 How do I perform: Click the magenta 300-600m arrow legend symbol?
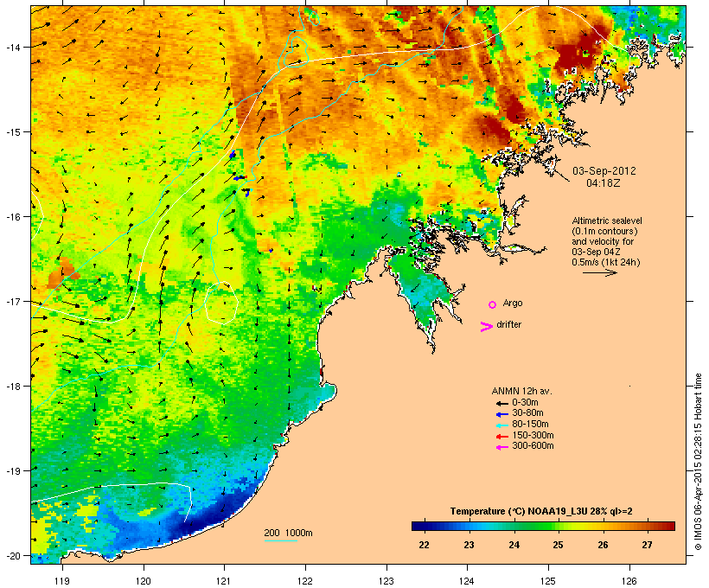coord(501,447)
